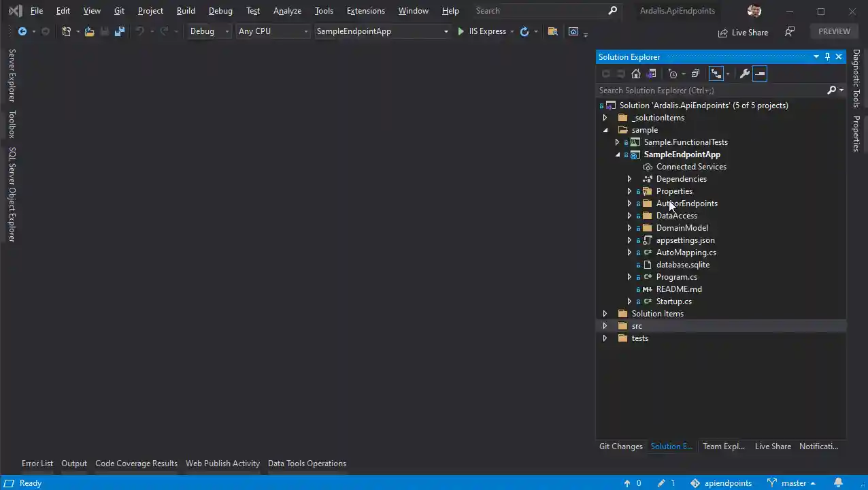Viewport: 868px width, 490px height.
Task: Open the Build menu
Action: 186,11
